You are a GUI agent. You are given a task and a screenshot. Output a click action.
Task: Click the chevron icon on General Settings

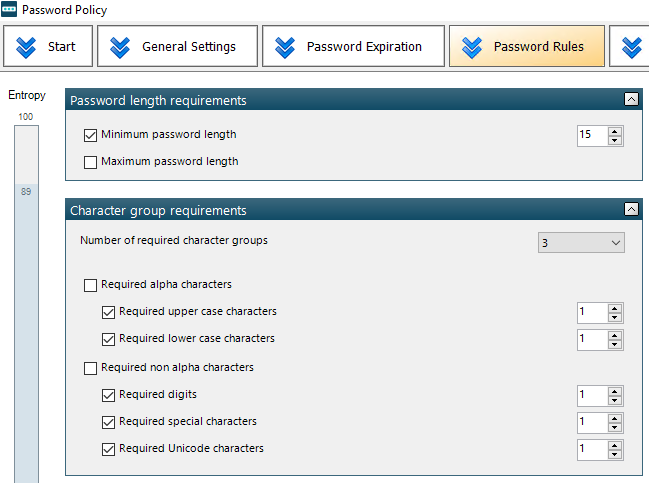click(x=120, y=47)
